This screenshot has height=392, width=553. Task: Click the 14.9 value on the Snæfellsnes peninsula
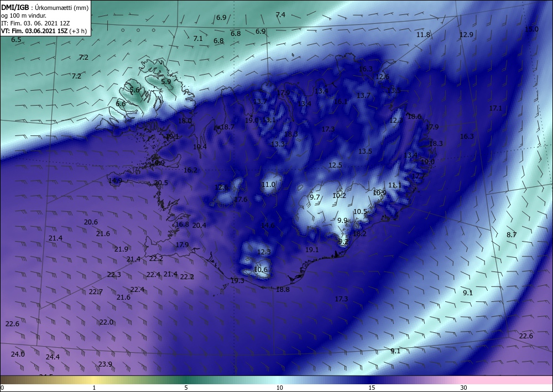pos(115,181)
